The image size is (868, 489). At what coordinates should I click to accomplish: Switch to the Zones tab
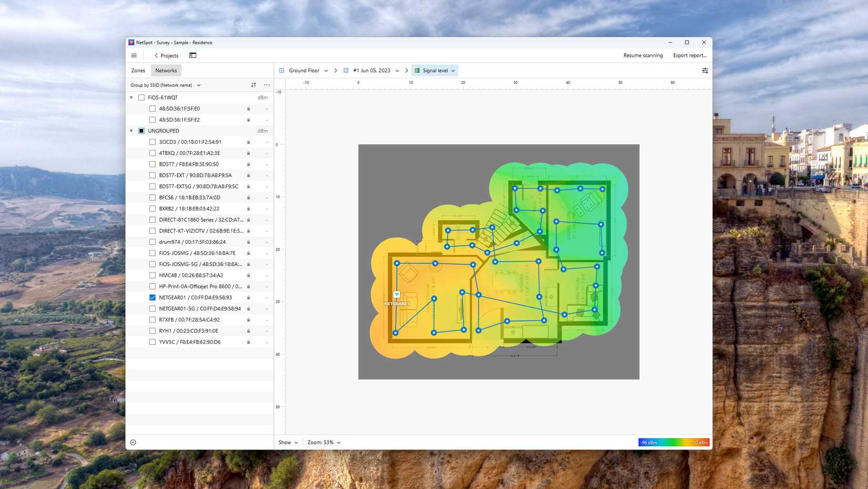point(138,71)
